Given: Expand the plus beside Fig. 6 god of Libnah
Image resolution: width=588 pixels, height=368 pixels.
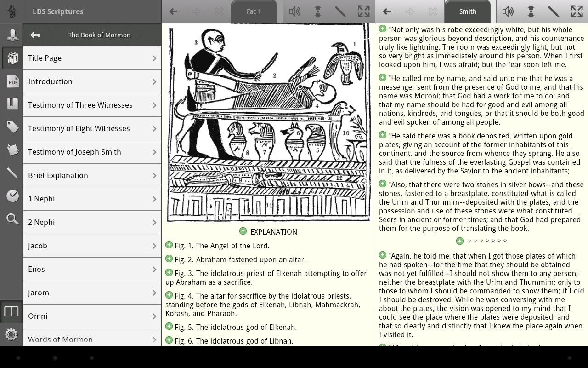Looking at the screenshot, I should click(169, 340).
